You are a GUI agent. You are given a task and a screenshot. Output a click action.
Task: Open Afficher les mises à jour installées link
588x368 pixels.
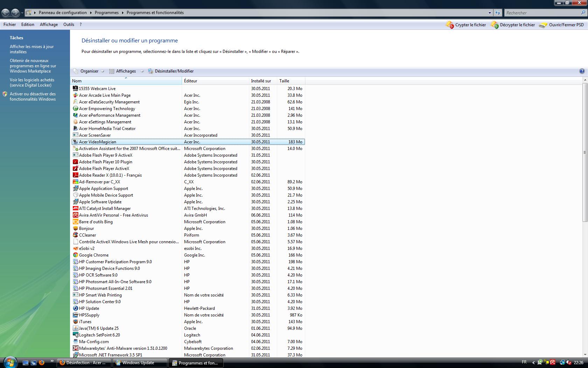click(x=31, y=49)
